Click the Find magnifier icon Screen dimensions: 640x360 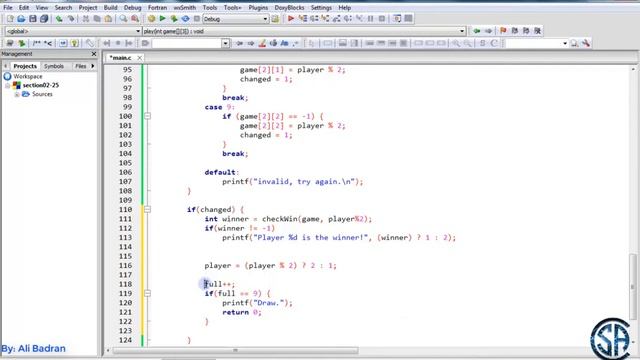[x=123, y=19]
